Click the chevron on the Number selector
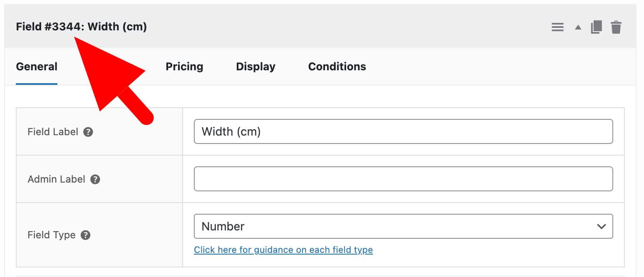This screenshot has height=277, width=644. 601,226
